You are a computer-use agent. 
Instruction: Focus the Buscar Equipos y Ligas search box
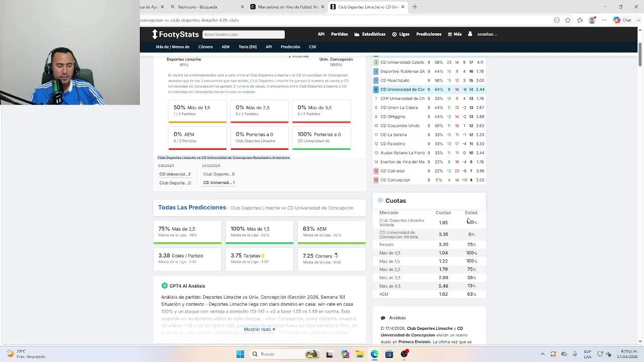[x=244, y=34]
